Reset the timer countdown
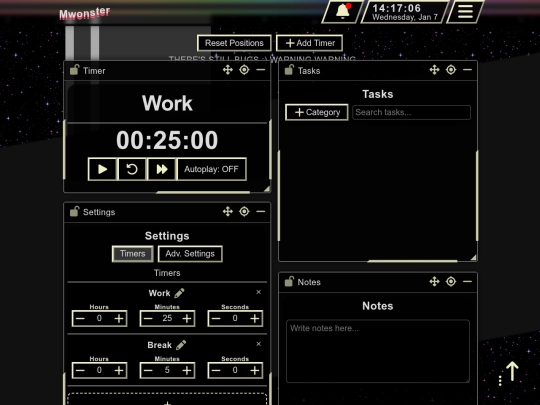The height and width of the screenshot is (405, 540). (x=132, y=169)
